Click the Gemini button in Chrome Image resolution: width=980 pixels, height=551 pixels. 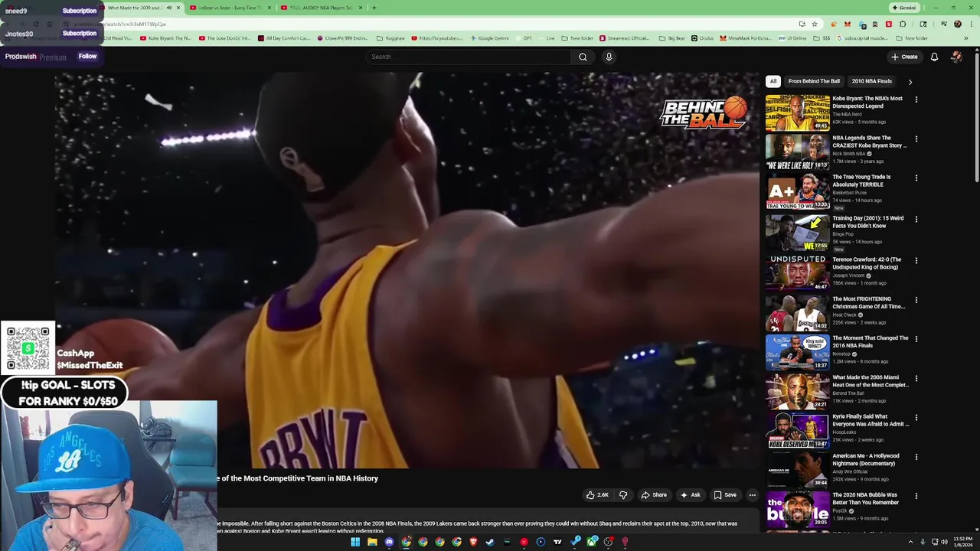pos(903,8)
